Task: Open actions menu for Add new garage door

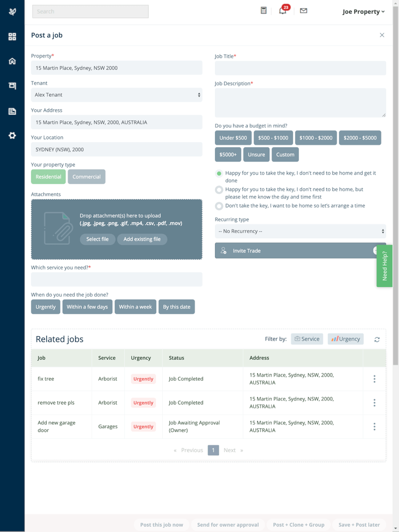Action: pyautogui.click(x=374, y=427)
